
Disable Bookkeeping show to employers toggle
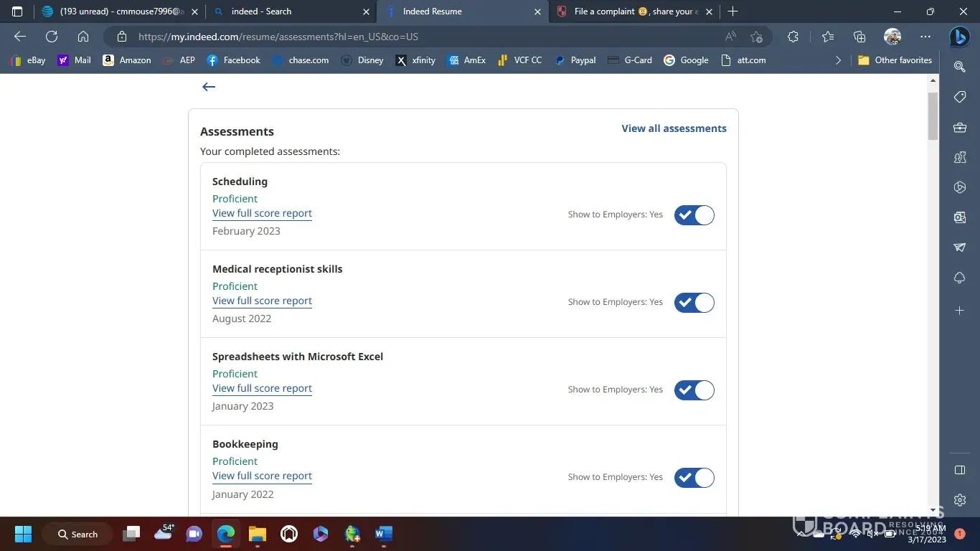pos(694,478)
